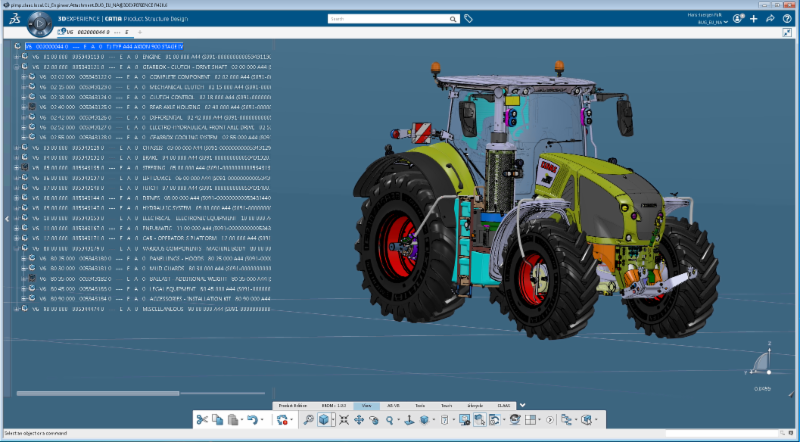
Task: Select the Fit All In view icon
Action: coord(343,421)
